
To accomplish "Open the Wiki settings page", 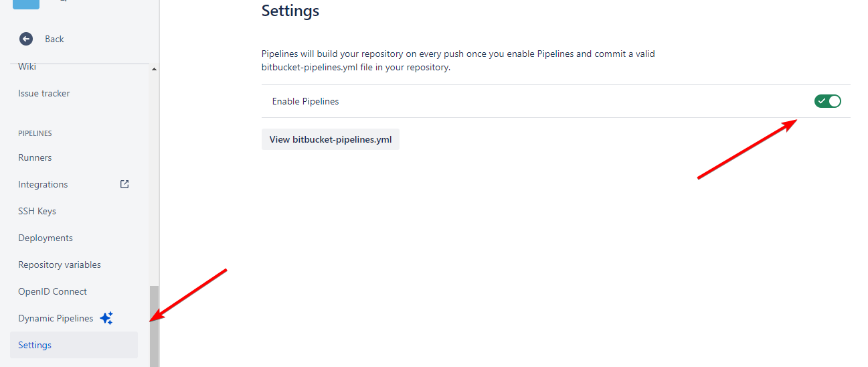I will tap(27, 66).
